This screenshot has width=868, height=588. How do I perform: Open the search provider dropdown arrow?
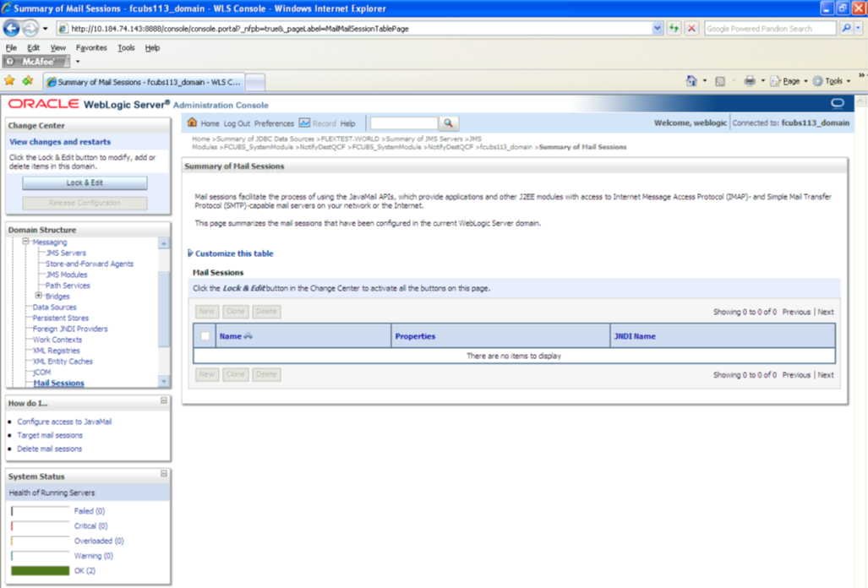coord(859,28)
